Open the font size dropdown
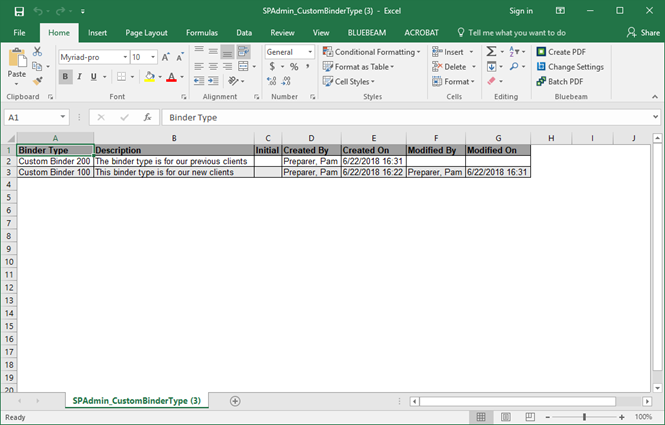Viewport: 665px width, 425px height. coord(153,57)
